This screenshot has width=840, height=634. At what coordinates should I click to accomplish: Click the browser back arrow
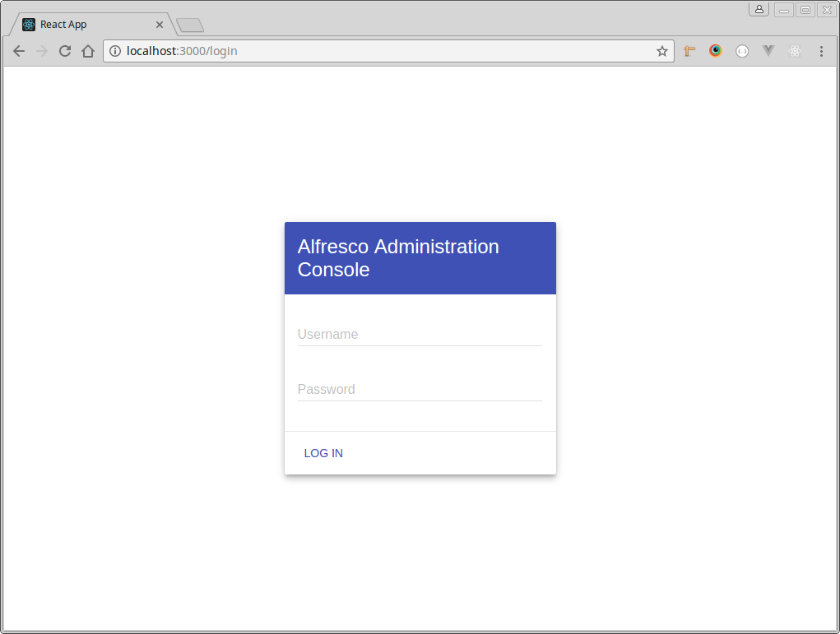19,51
